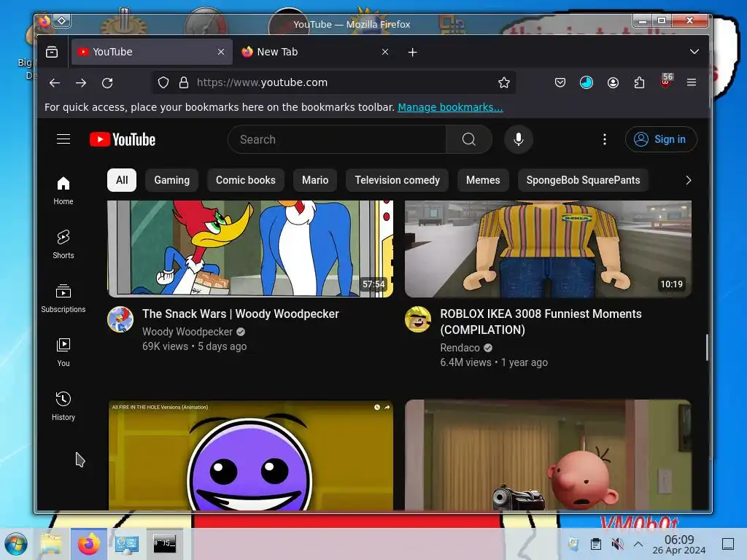This screenshot has width=747, height=560.
Task: Visit the Woody Woodpecker channel name
Action: (x=187, y=332)
